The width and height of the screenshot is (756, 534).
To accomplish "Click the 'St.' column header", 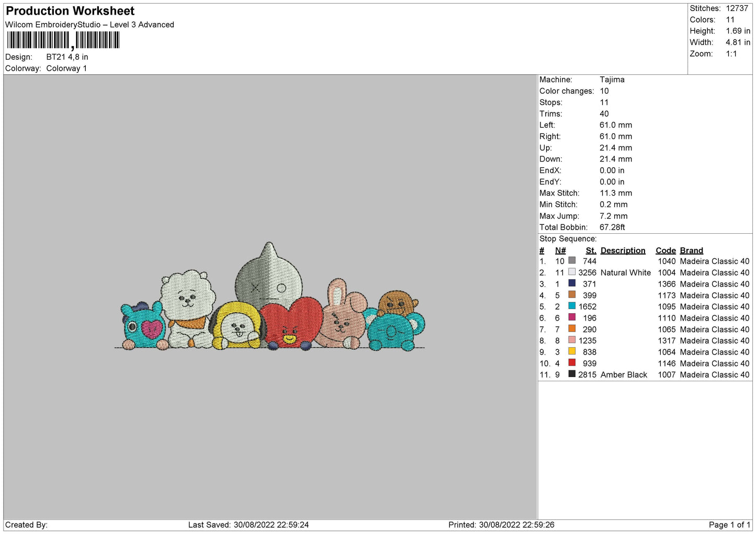I will 591,251.
